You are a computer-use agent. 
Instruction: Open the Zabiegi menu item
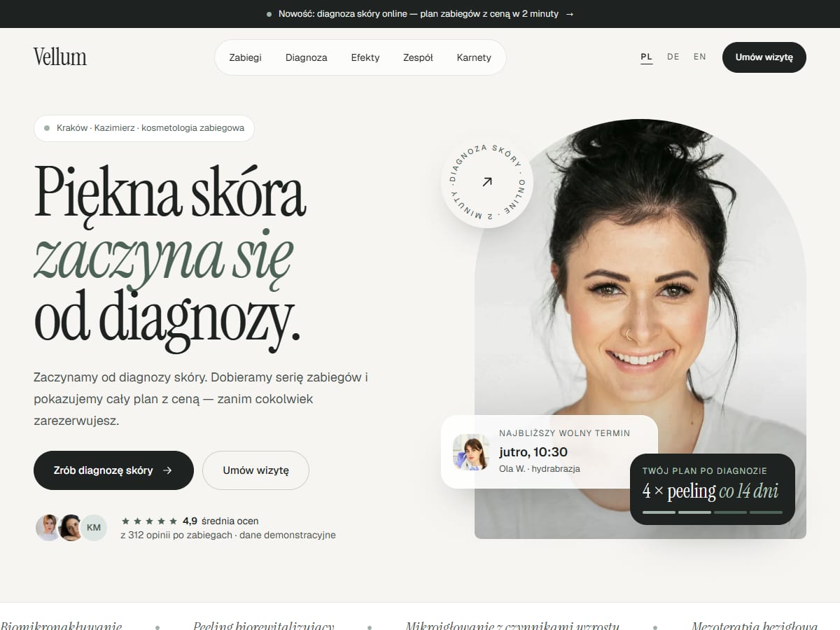[245, 57]
